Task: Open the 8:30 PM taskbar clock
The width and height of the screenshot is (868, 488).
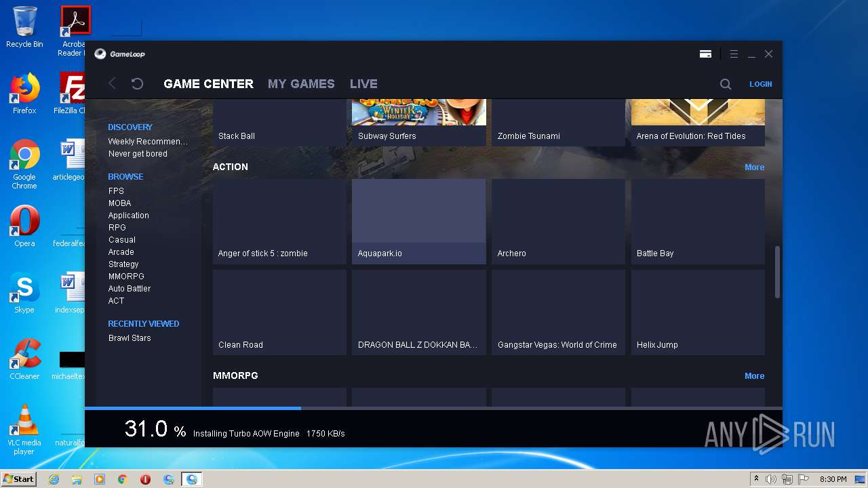Action: [833, 479]
